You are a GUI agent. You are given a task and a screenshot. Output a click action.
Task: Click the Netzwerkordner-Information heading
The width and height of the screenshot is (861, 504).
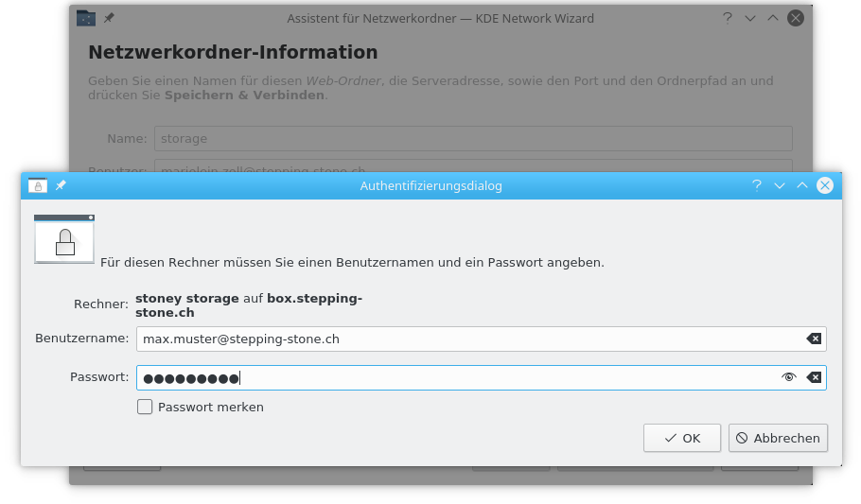click(x=233, y=52)
